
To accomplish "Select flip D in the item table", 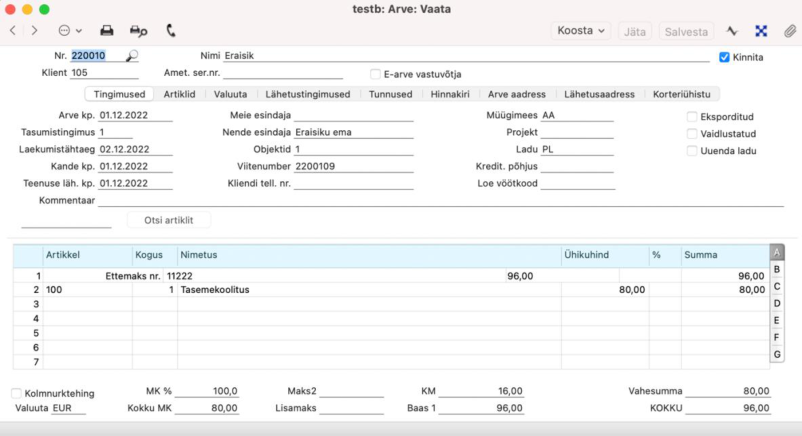I will [x=776, y=303].
